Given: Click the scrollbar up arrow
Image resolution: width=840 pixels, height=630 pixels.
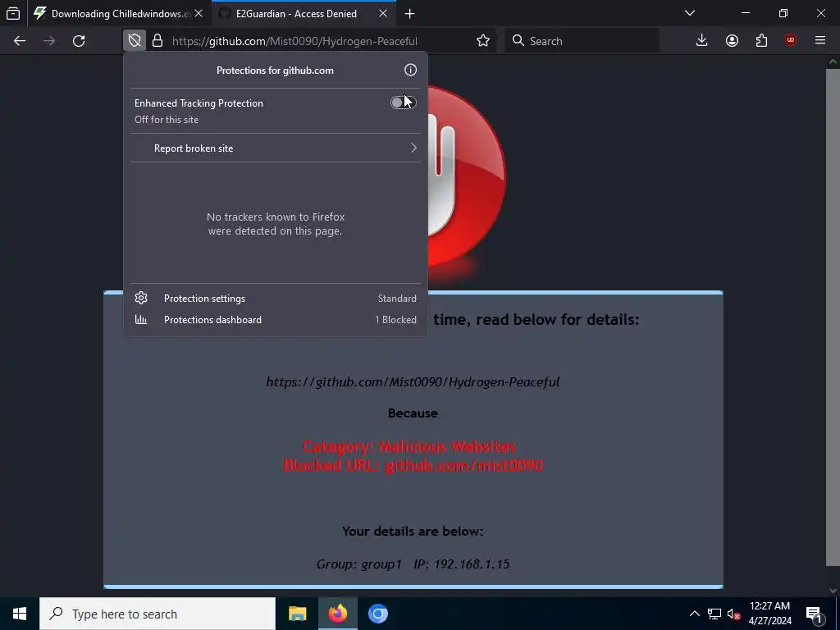Looking at the screenshot, I should click(833, 62).
